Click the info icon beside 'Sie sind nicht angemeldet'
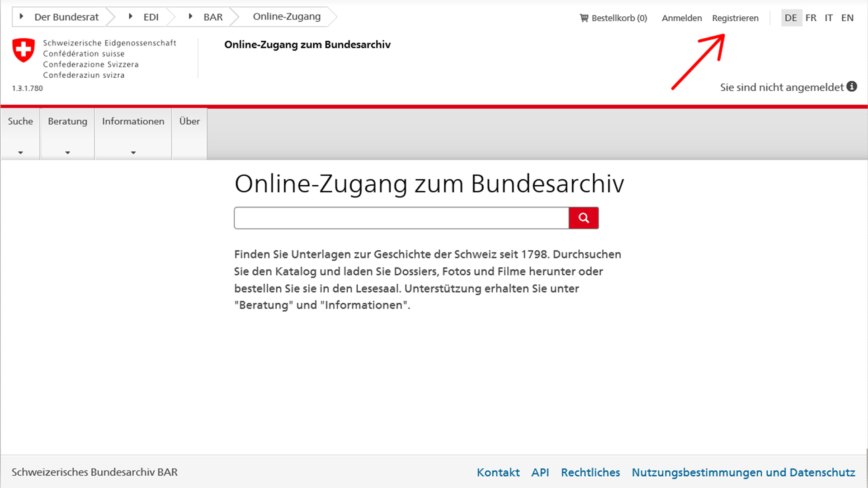The height and width of the screenshot is (488, 868). point(853,87)
